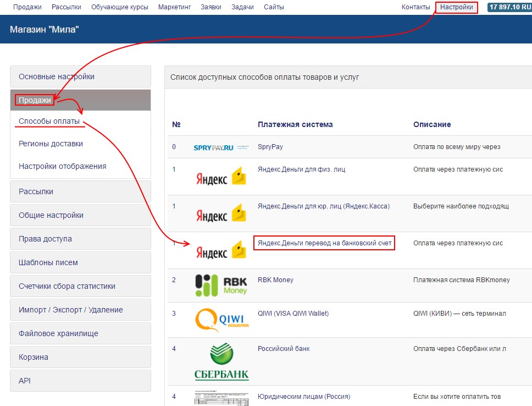
Task: Click Yandex logo for физ. лиц row
Action: (x=221, y=177)
